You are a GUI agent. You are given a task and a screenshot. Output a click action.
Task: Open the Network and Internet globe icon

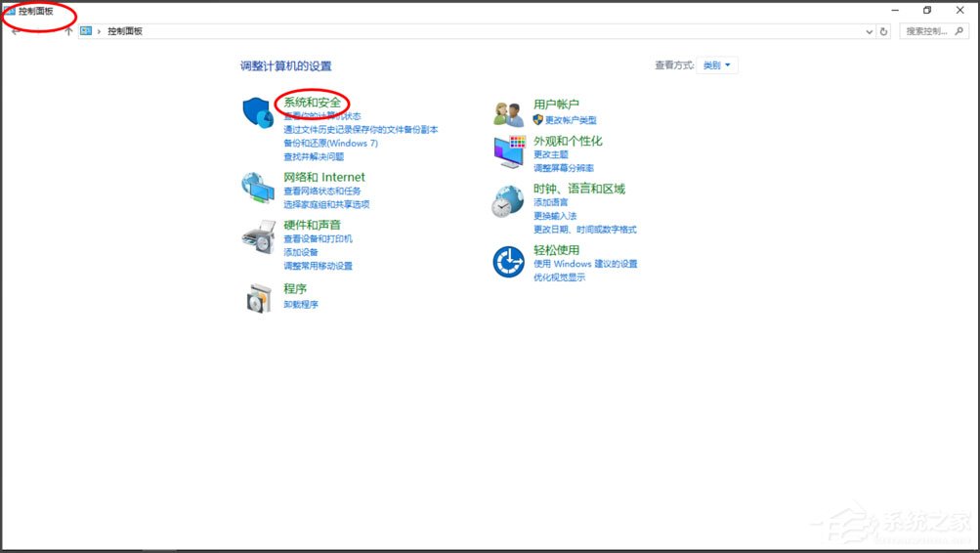coord(257,188)
